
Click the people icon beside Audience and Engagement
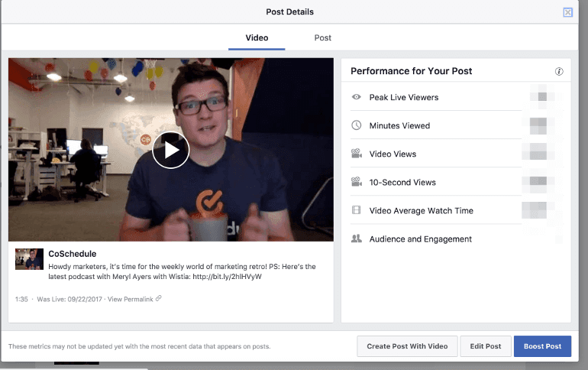pos(356,239)
